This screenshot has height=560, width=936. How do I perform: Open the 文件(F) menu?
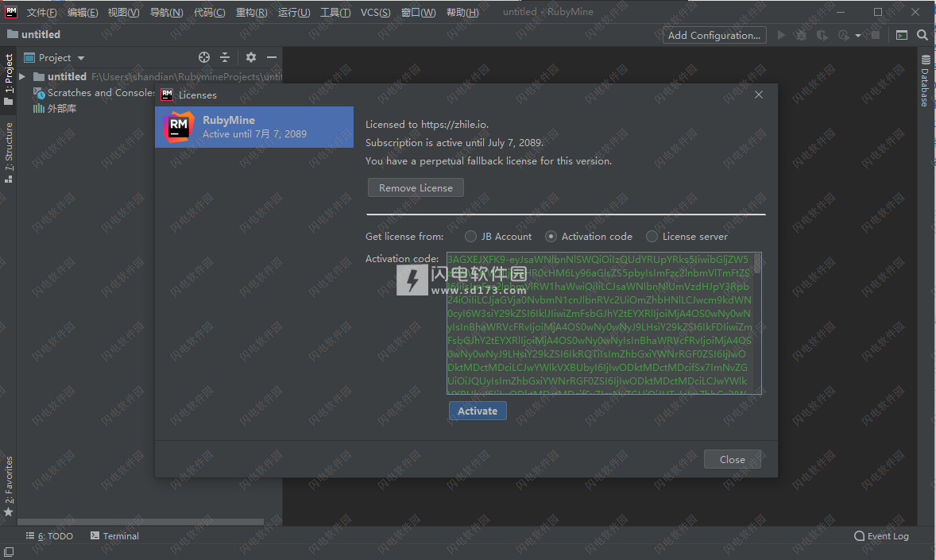coord(42,13)
